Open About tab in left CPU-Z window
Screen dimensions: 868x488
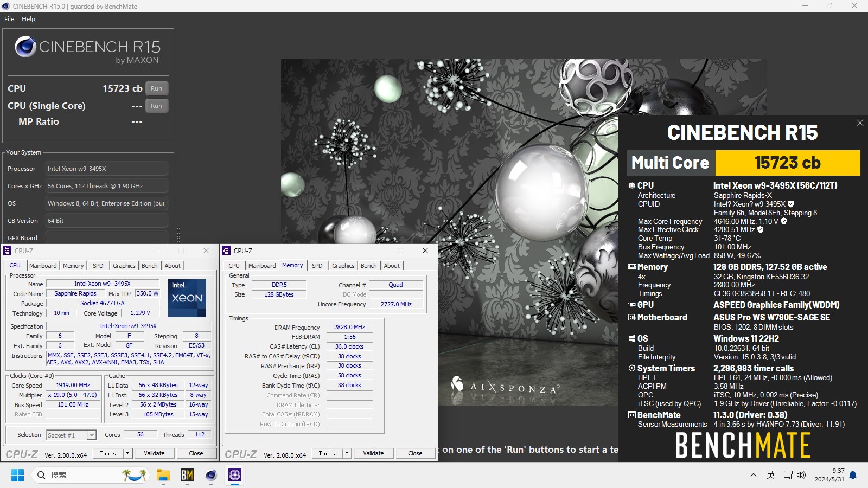173,266
